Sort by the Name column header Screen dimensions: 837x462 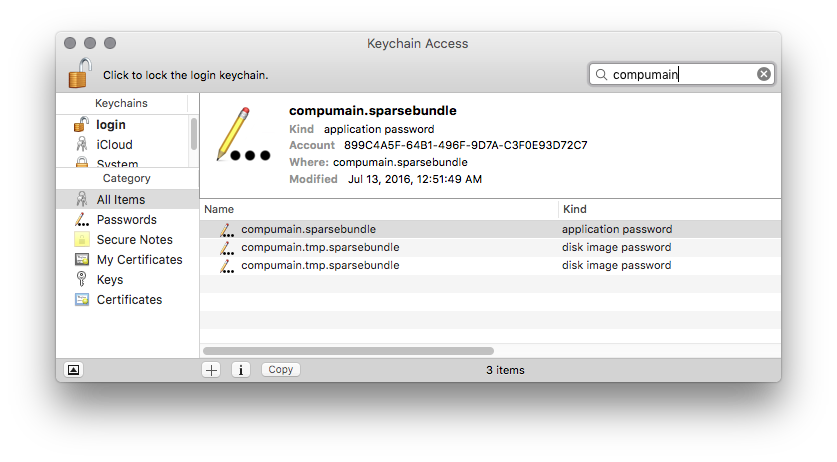(x=379, y=209)
